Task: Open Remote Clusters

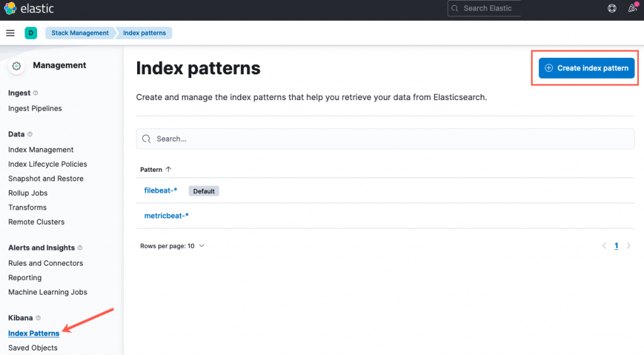Action: pyautogui.click(x=36, y=222)
